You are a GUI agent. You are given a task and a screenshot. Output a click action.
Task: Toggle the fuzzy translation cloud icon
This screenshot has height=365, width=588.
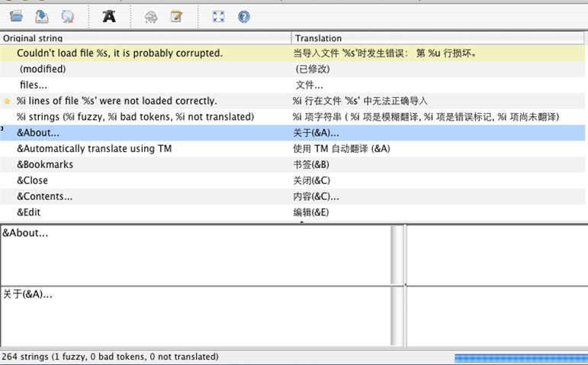pyautogui.click(x=150, y=16)
